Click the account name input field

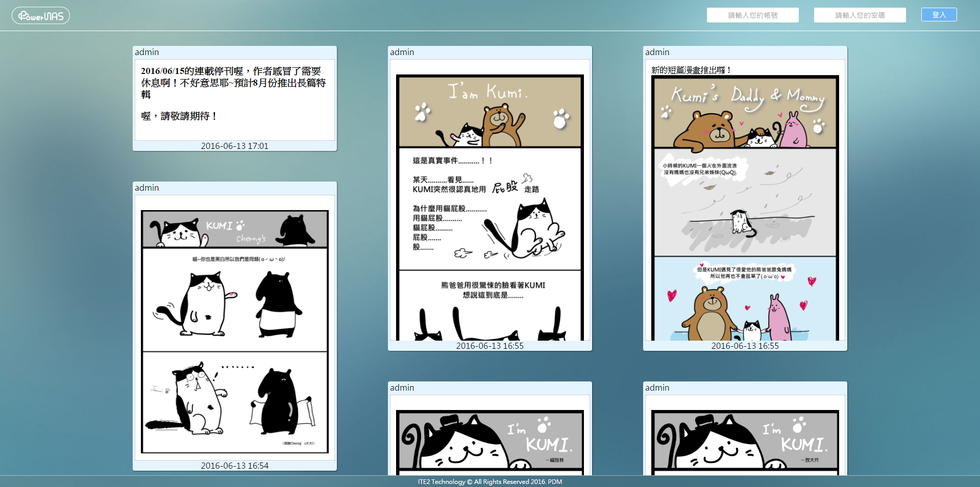click(753, 15)
